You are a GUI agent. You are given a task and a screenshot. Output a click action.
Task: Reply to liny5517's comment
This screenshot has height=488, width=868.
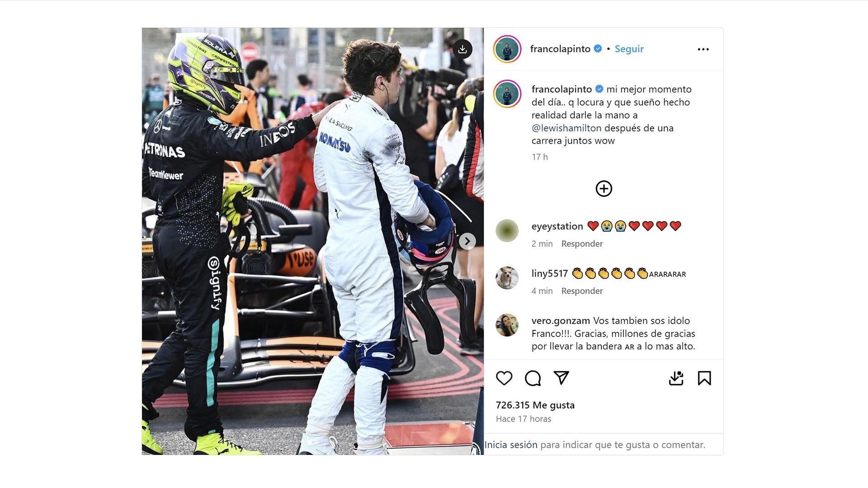pos(582,291)
